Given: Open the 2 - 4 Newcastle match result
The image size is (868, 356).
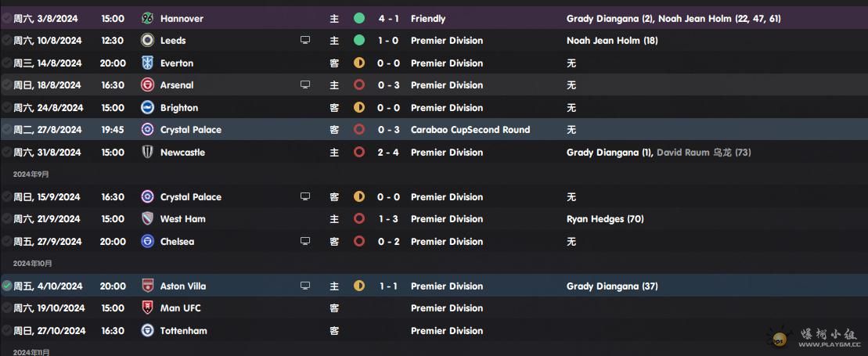Looking at the screenshot, I should pos(388,153).
